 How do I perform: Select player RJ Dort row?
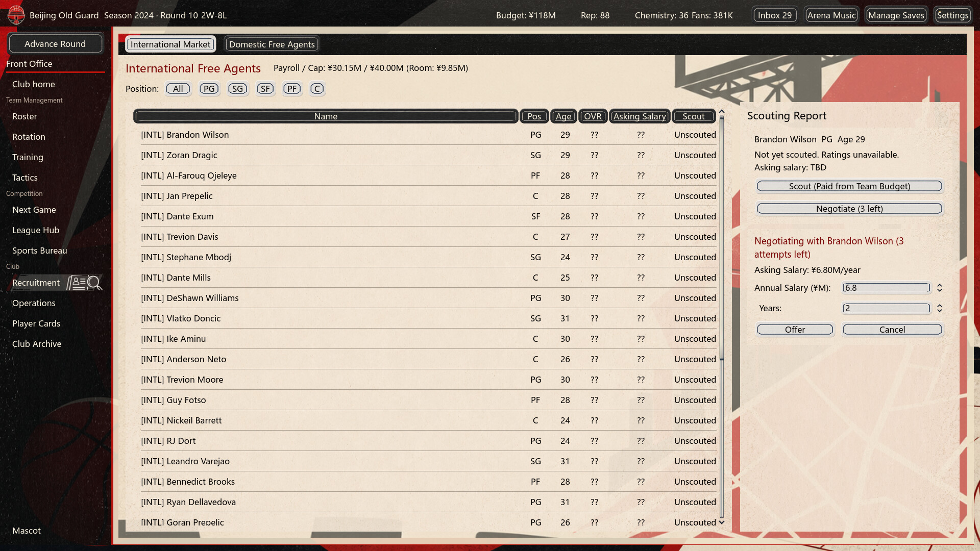click(x=428, y=441)
